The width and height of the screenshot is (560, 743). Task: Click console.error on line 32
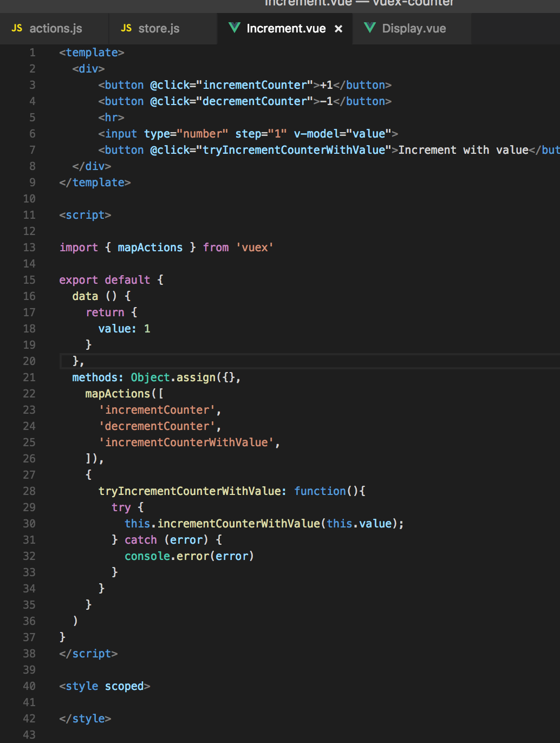point(167,556)
